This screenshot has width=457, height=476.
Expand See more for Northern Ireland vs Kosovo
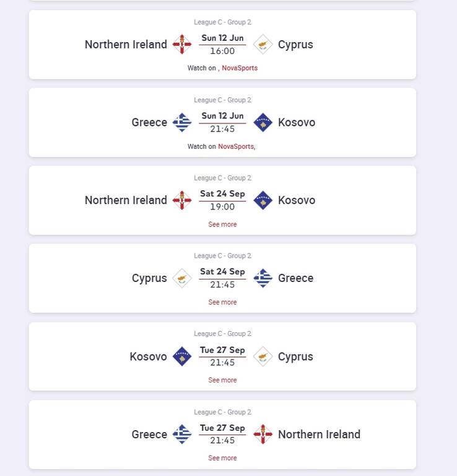point(222,224)
